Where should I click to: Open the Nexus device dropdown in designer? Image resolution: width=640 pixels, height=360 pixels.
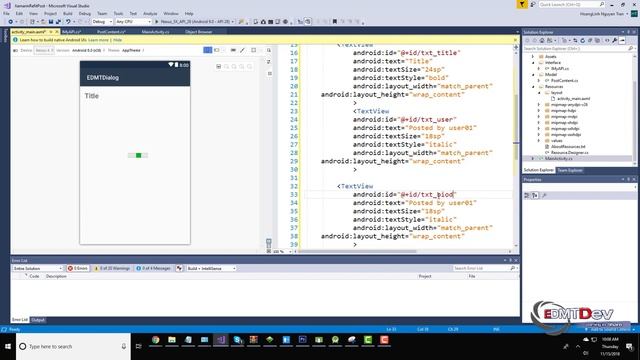click(x=44, y=50)
